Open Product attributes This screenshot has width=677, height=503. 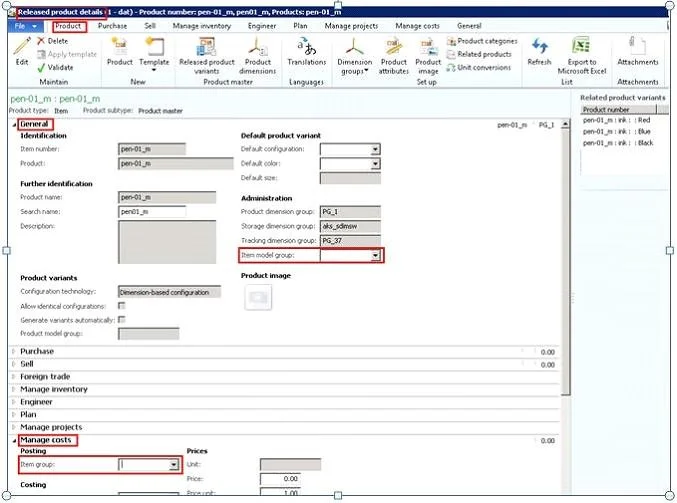click(x=394, y=56)
